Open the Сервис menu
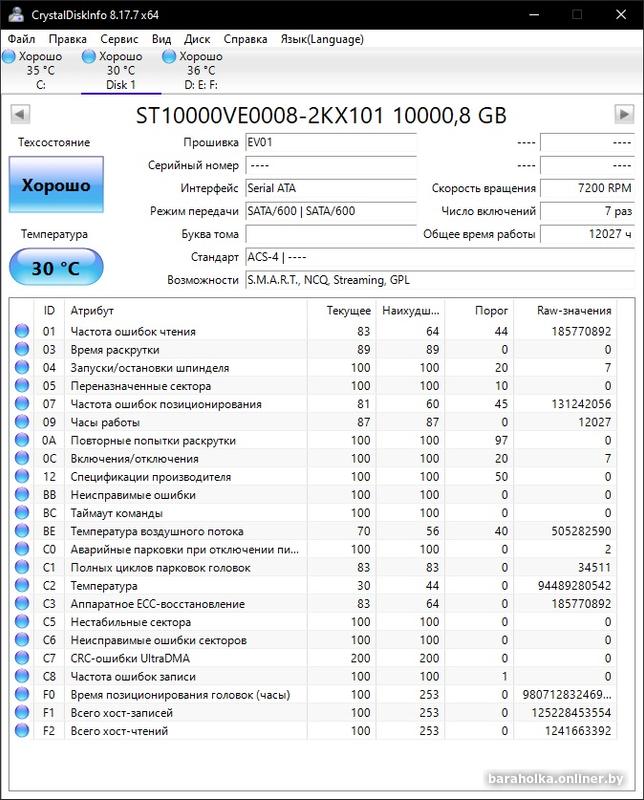Screen dimensions: 644x800 tap(119, 39)
